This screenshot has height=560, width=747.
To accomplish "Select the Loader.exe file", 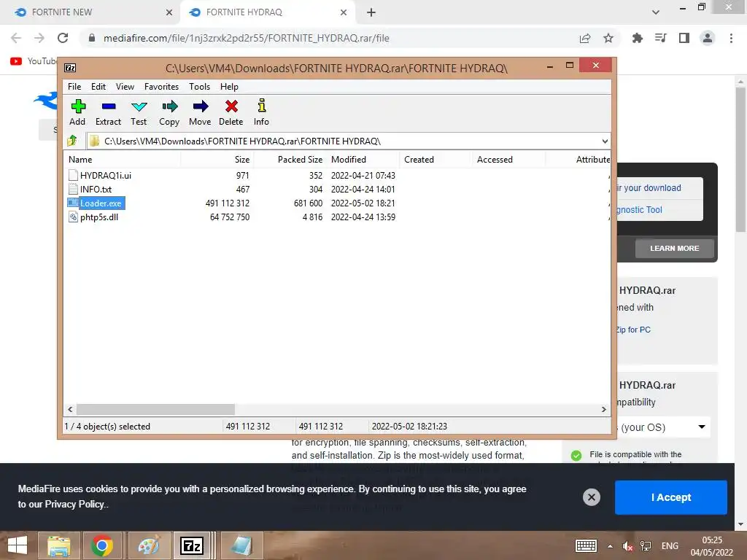I will [x=101, y=203].
